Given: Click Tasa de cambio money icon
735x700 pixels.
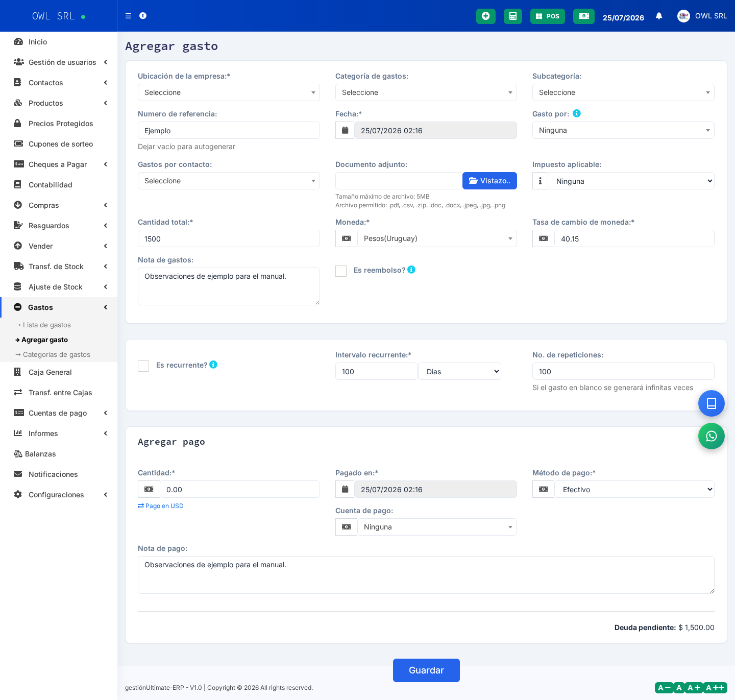Looking at the screenshot, I should [x=544, y=238].
